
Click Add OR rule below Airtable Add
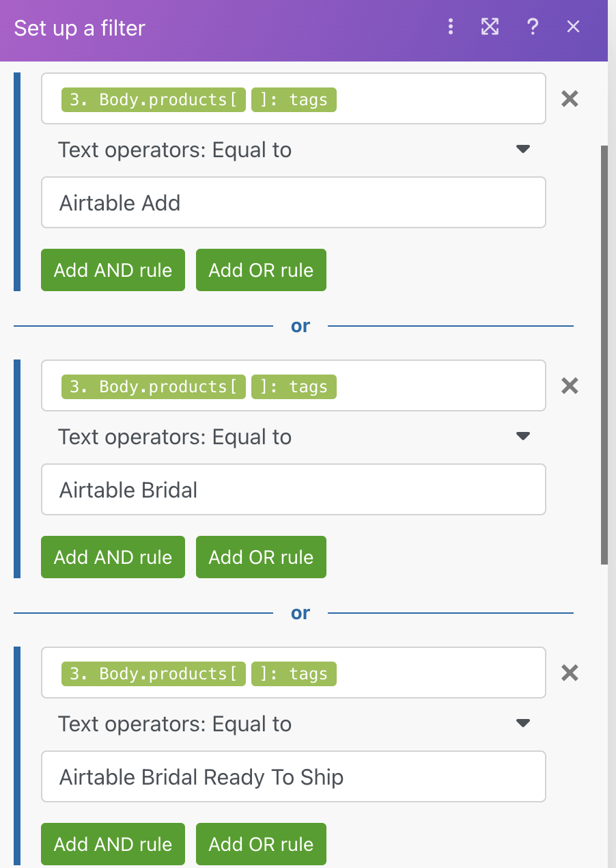click(x=261, y=270)
